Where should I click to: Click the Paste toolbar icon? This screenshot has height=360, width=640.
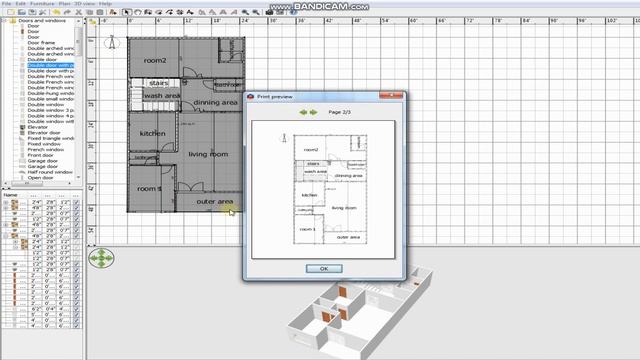(x=100, y=12)
